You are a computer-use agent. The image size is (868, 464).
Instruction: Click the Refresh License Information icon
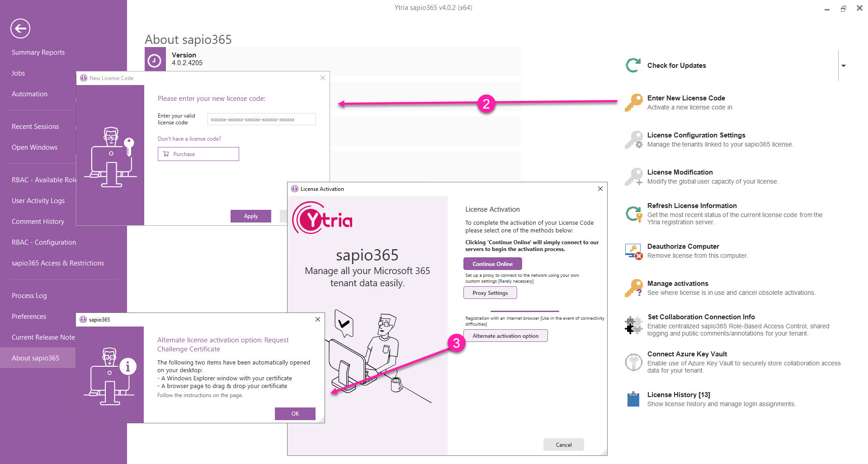click(x=634, y=213)
